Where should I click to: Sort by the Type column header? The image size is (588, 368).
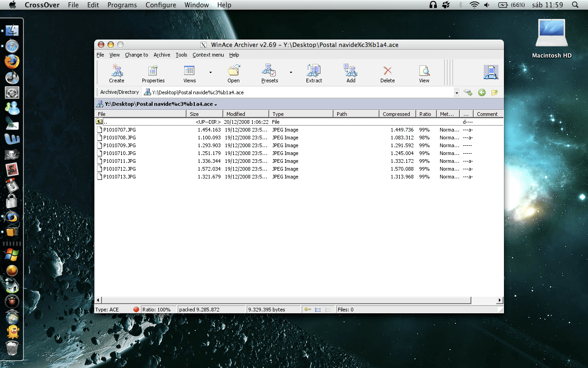(x=301, y=114)
